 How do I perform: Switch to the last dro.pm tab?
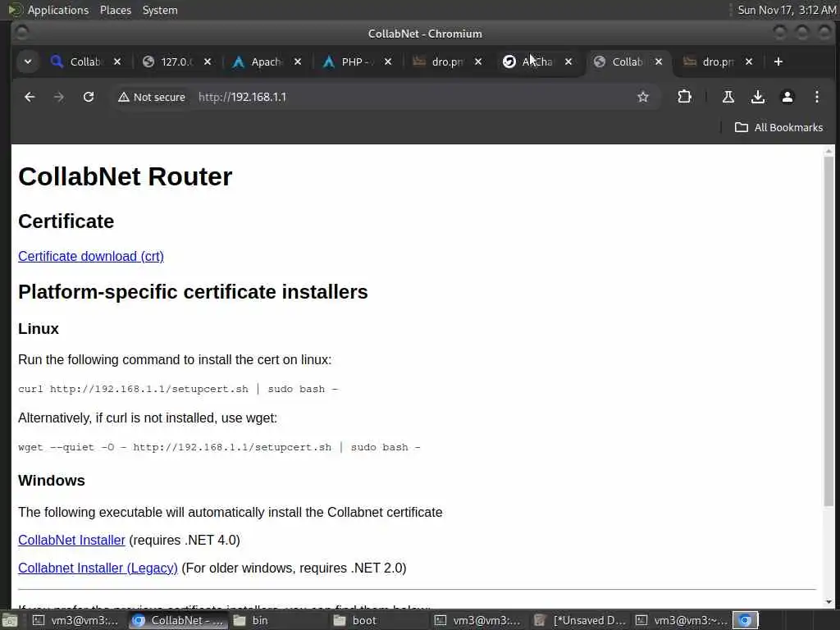[x=718, y=62]
